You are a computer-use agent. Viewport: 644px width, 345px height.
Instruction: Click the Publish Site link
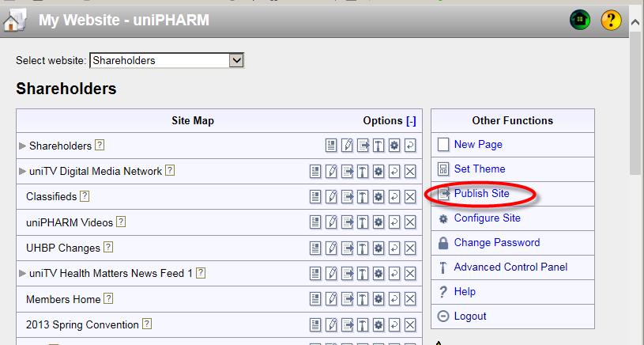coord(481,193)
